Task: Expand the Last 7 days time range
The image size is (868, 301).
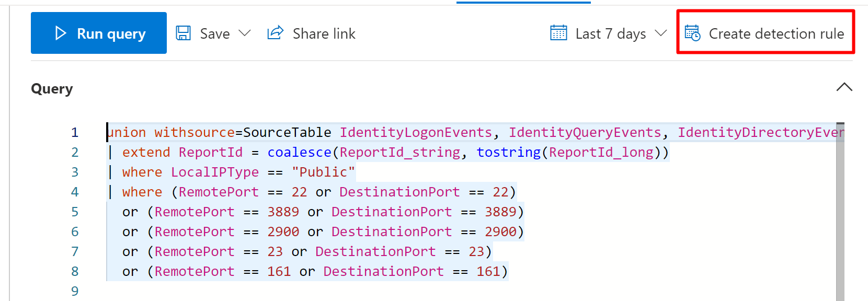Action: 661,33
